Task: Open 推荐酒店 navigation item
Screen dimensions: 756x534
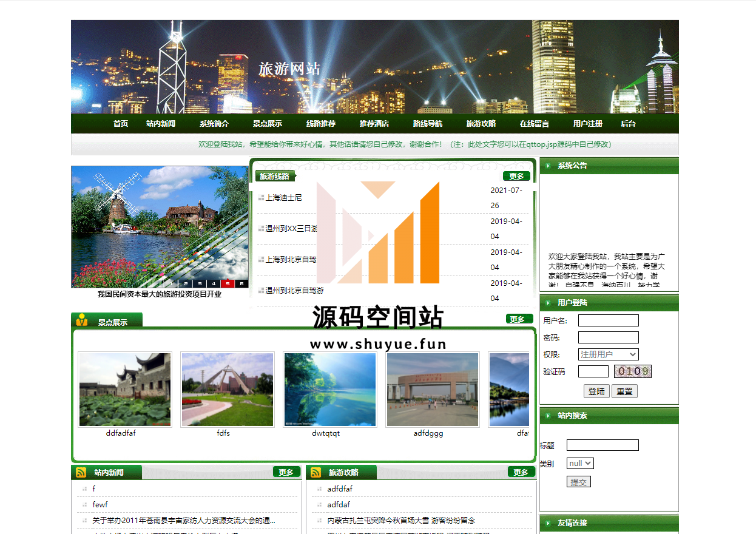Action: coord(374,124)
